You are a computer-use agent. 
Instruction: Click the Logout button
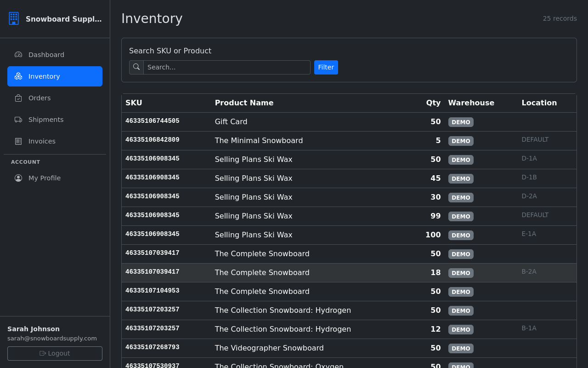(55, 353)
